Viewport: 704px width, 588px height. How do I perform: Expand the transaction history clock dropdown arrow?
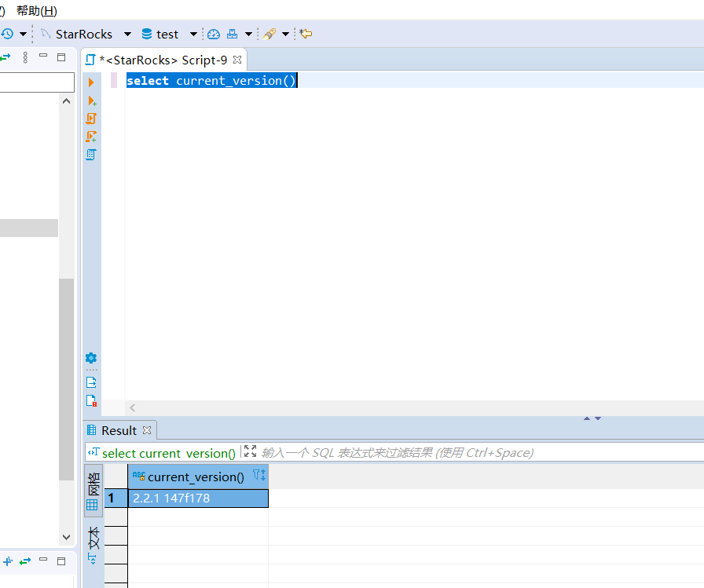pos(24,34)
